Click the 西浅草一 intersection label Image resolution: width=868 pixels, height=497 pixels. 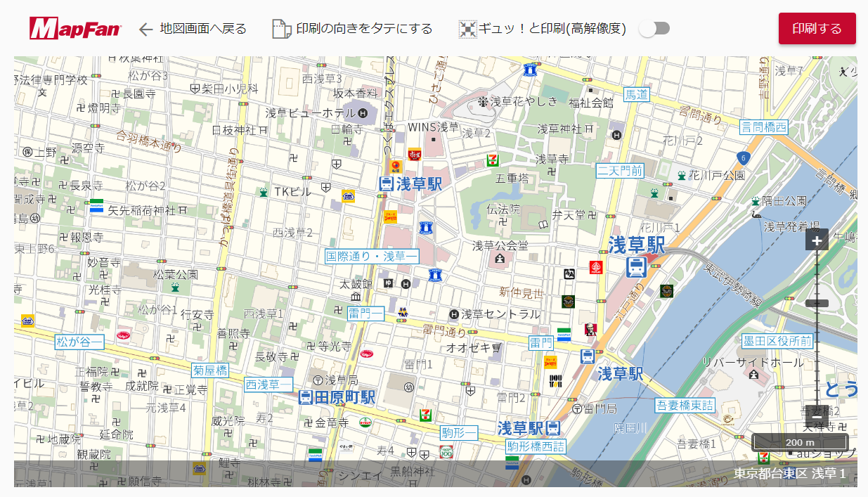click(x=268, y=385)
